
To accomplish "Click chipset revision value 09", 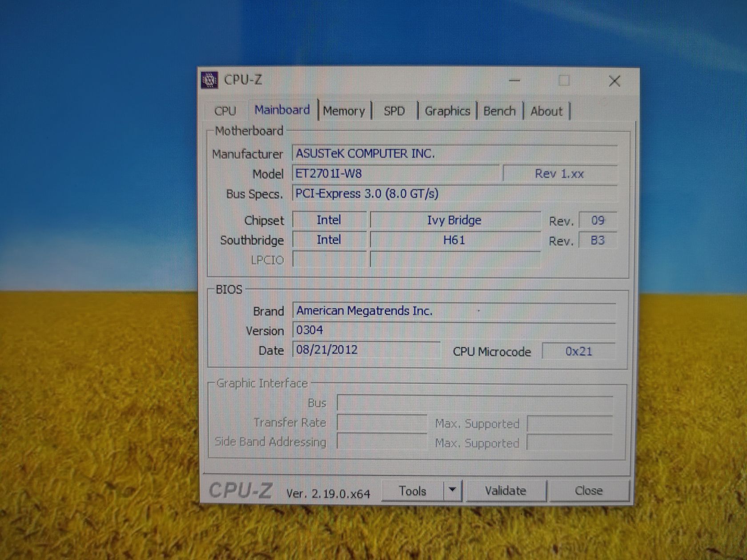I will point(598,220).
